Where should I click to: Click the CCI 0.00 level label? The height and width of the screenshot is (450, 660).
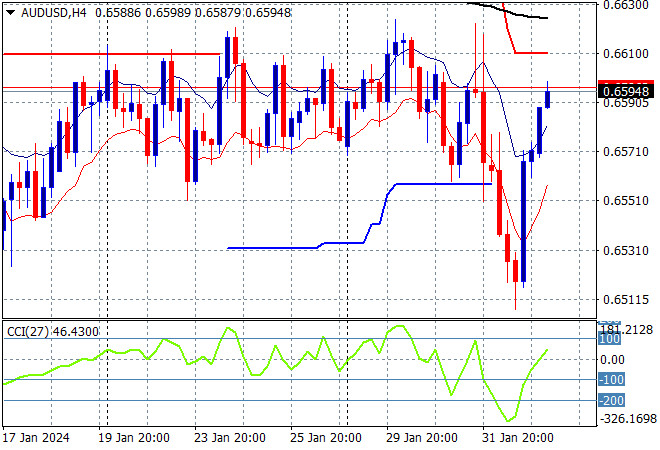(x=612, y=359)
